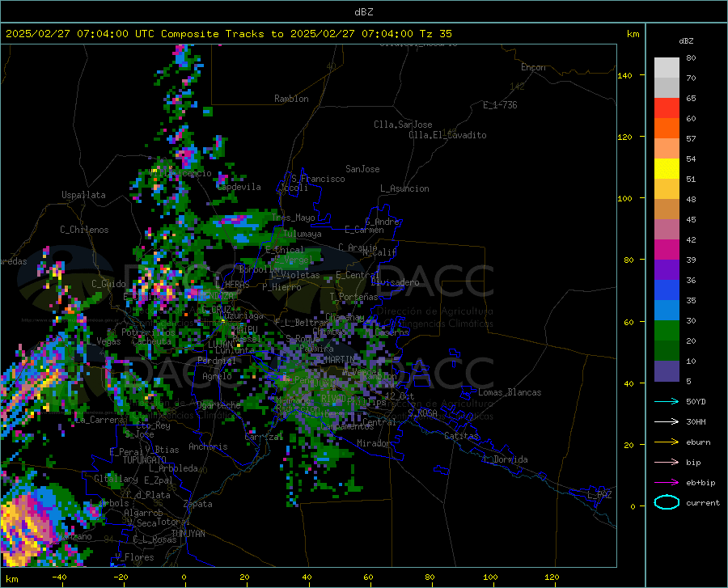The image size is (728, 588).
Task: Click the '140' tick on the vertical km axis
Action: (x=625, y=75)
